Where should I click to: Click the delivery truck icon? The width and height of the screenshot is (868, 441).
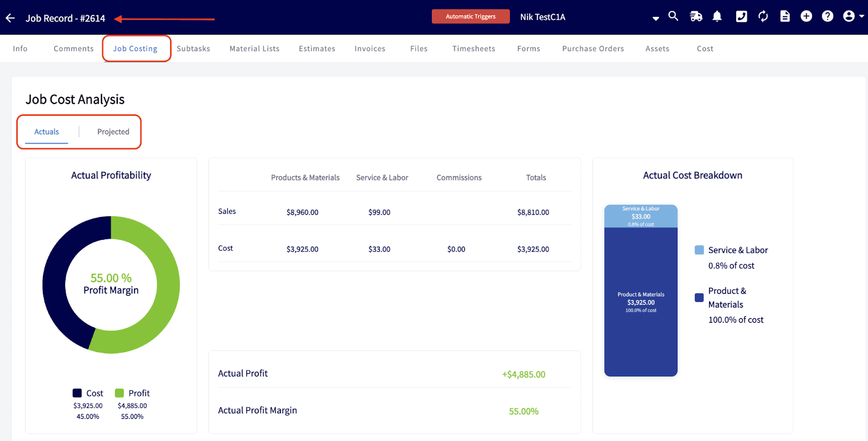point(696,16)
